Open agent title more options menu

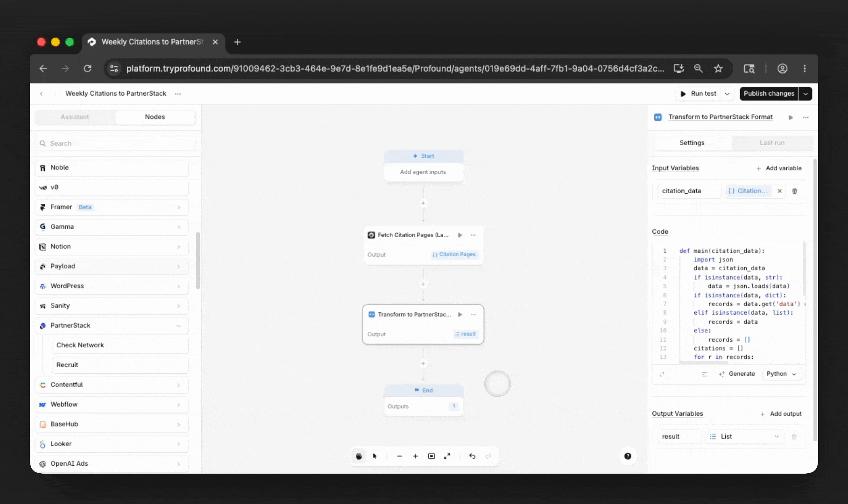(178, 94)
